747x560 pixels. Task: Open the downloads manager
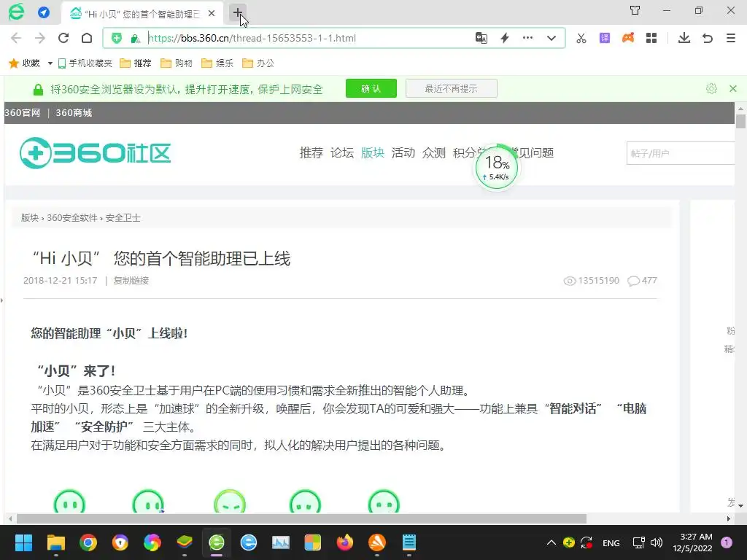point(684,38)
